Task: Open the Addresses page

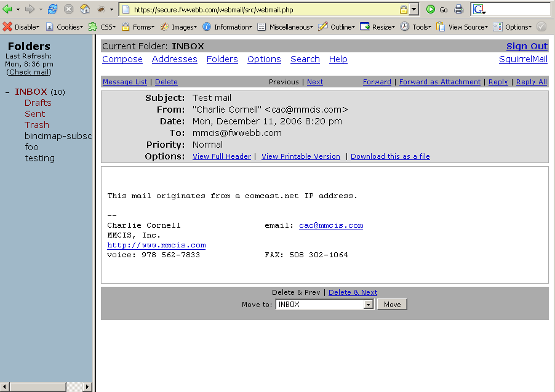Action: pyautogui.click(x=174, y=59)
